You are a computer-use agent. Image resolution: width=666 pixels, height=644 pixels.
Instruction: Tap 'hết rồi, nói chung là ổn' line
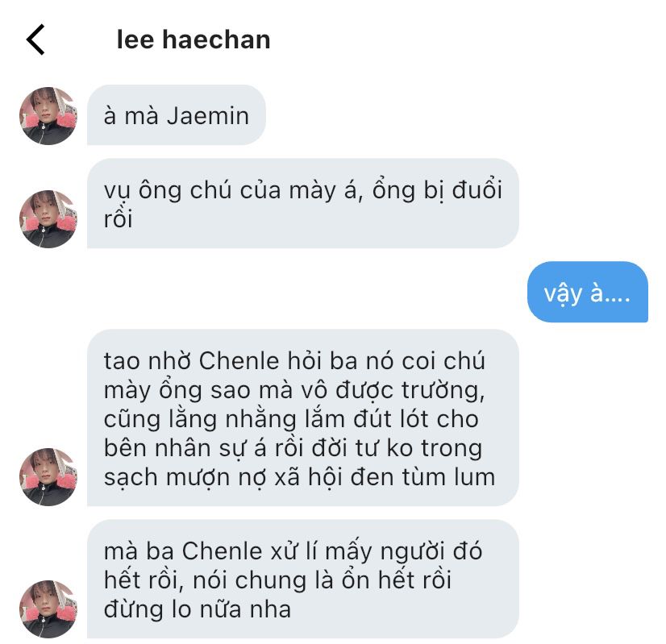tap(277, 580)
